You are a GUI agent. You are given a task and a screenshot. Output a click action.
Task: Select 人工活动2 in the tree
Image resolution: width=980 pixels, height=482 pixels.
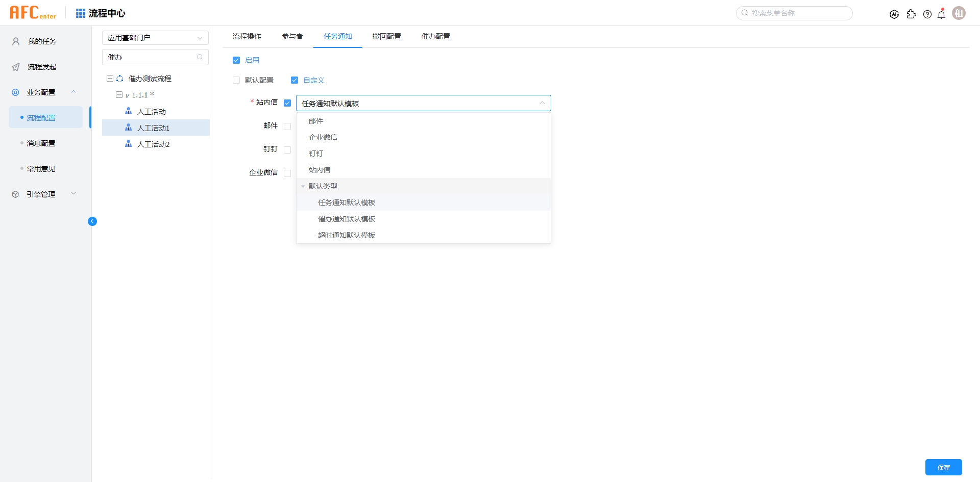point(153,144)
